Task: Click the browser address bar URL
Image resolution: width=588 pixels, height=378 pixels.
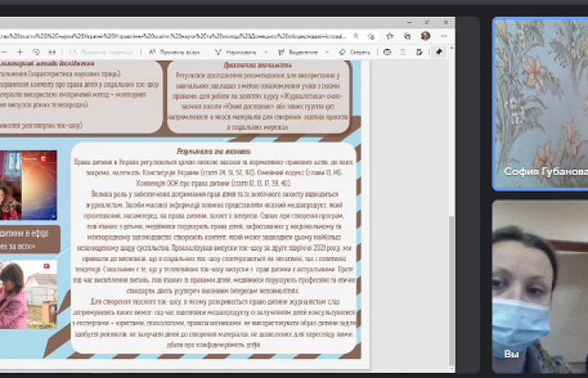Action: [168, 36]
